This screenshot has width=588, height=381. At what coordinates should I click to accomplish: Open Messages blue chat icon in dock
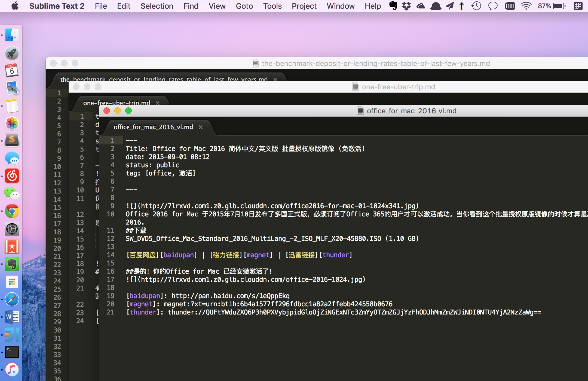tap(12, 158)
